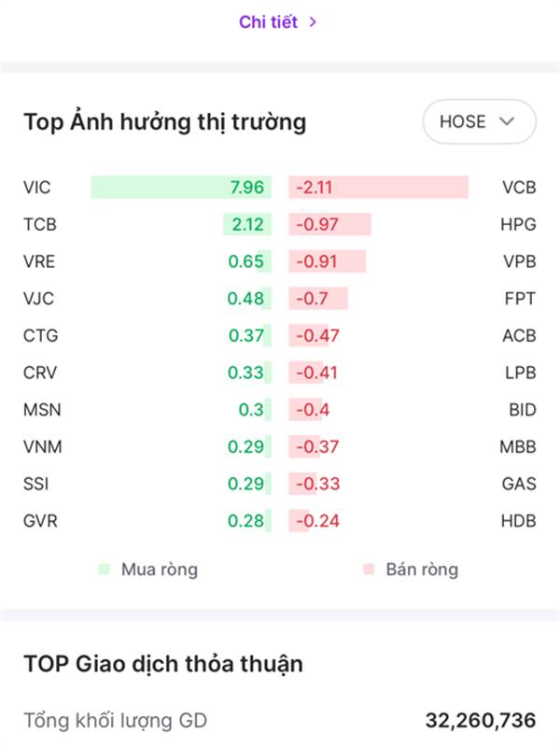Click the HOSE dropdown chevron arrow

click(x=507, y=121)
